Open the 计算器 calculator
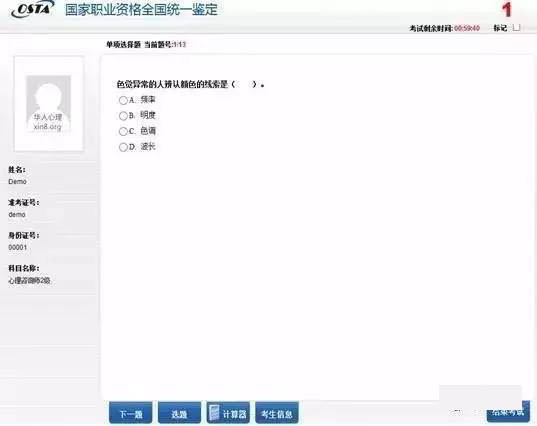 coord(228,413)
